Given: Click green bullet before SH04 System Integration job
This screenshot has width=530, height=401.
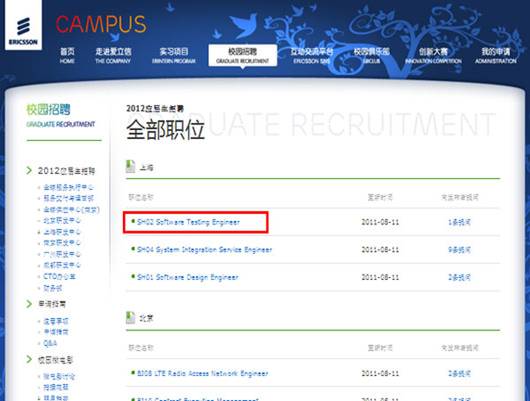Looking at the screenshot, I should click(x=133, y=249).
